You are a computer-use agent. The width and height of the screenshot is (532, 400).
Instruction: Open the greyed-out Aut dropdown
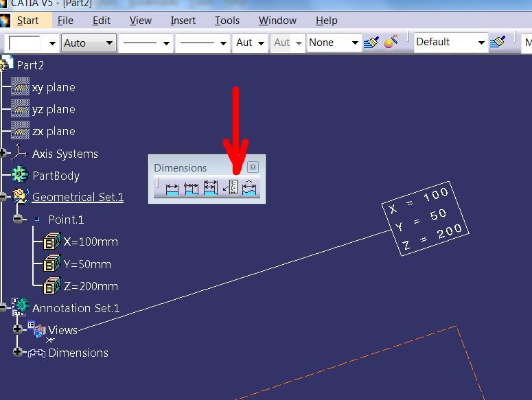288,43
